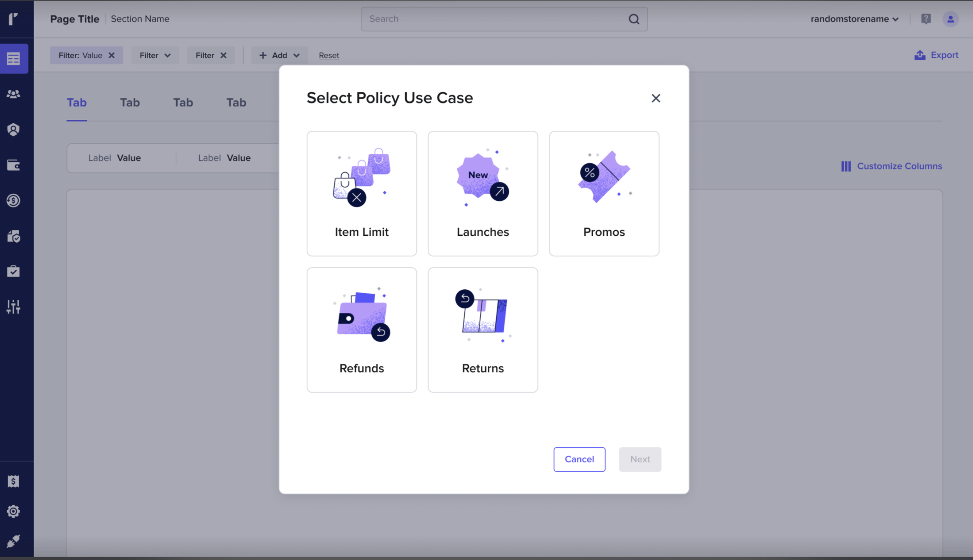The height and width of the screenshot is (560, 973).
Task: Pick the Refunds use case card
Action: click(362, 329)
